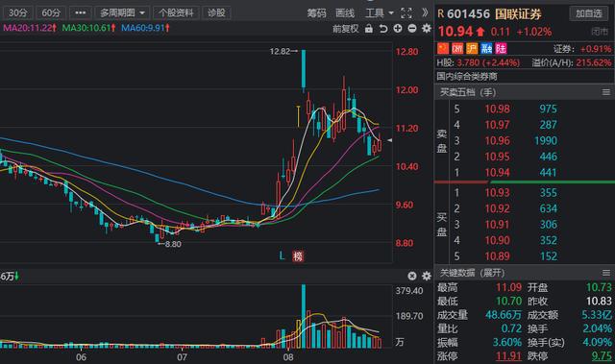Click the MA60 indicator label
615x364 pixels.
(x=145, y=28)
